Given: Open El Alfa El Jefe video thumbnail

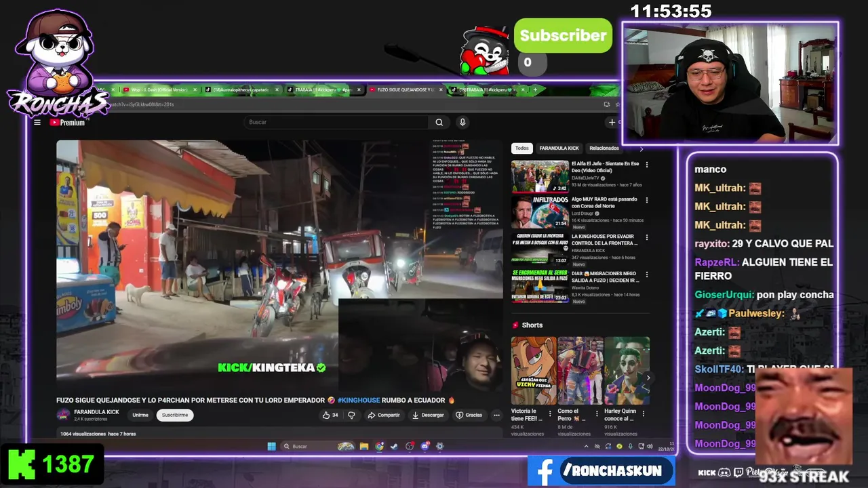Looking at the screenshot, I should (540, 177).
